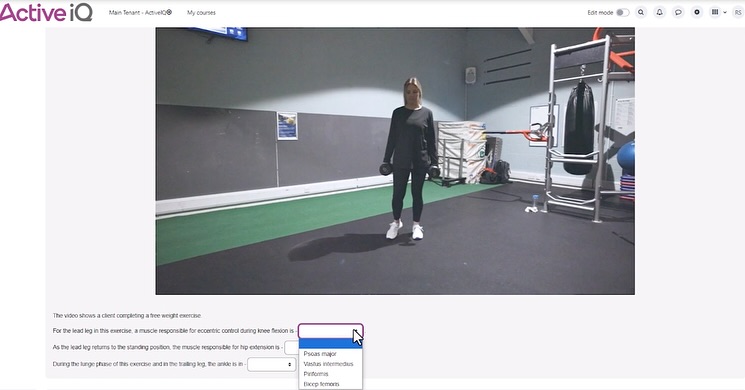Screen dimensions: 745x390
Task: Open the search magnifier icon
Action: coord(641,12)
